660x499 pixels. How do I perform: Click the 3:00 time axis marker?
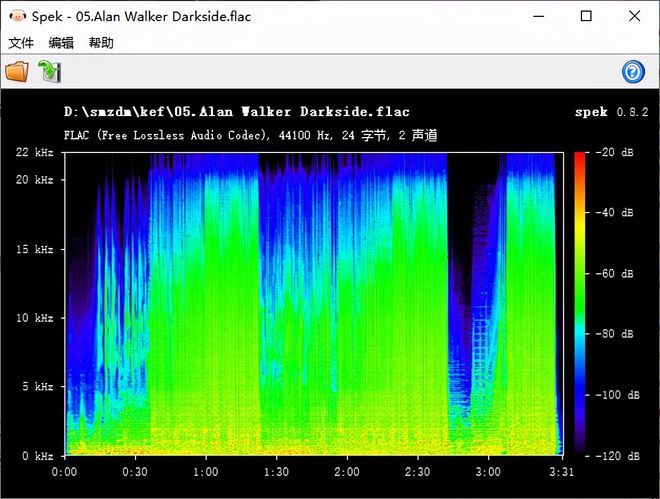488,472
